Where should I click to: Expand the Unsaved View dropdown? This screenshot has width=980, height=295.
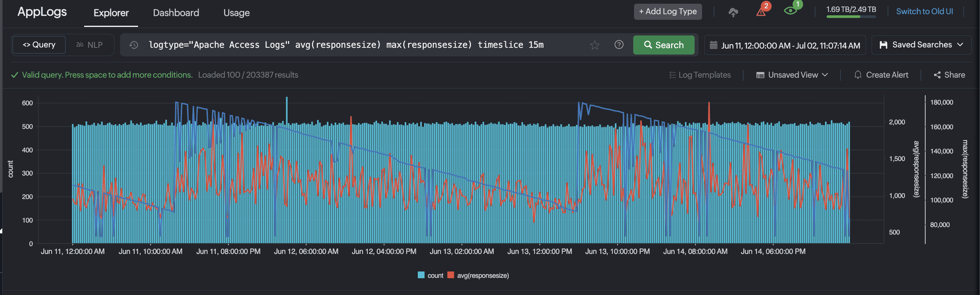tap(825, 75)
